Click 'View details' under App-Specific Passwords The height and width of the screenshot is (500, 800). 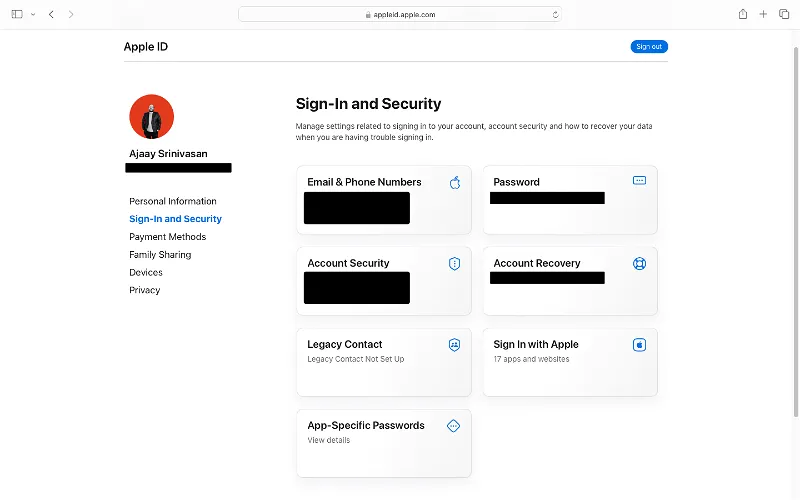tap(329, 440)
